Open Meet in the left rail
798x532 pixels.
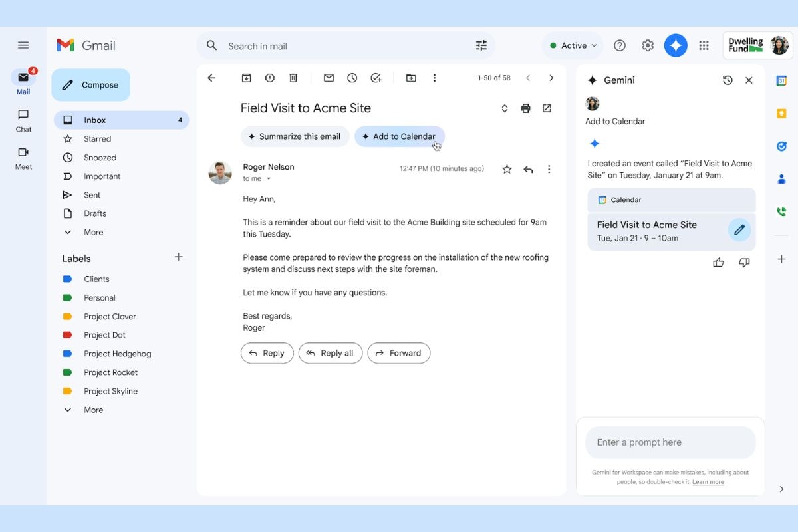[23, 158]
